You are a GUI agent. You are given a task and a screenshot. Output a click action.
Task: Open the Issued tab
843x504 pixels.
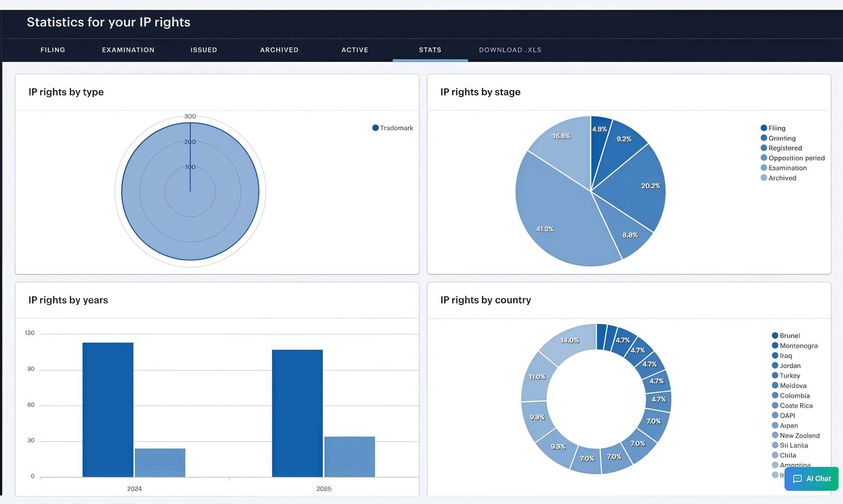(x=204, y=50)
